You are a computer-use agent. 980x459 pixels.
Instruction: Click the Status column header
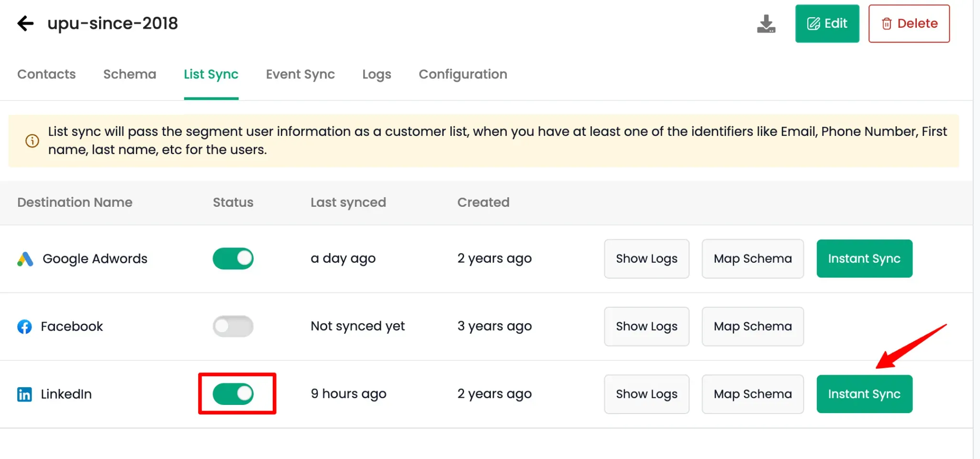(233, 202)
